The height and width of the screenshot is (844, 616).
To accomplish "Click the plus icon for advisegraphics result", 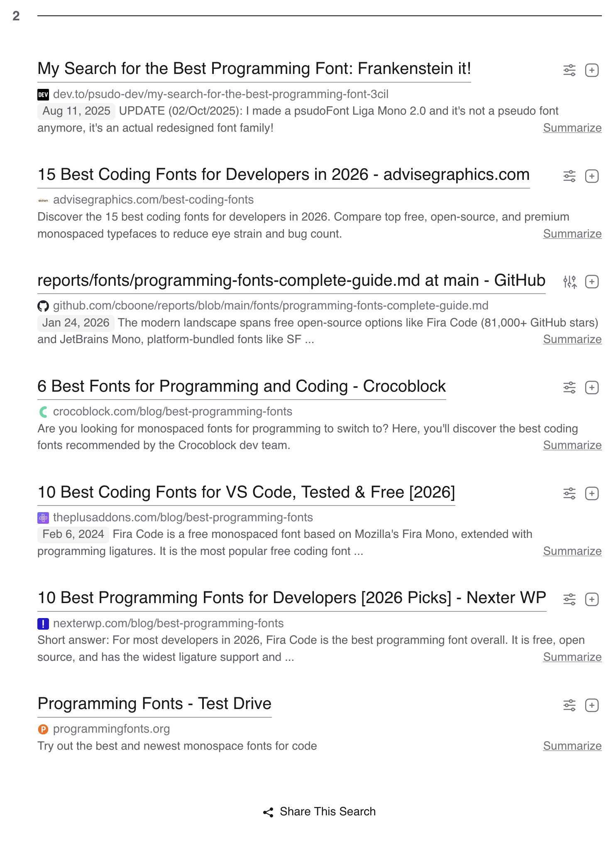I will click(592, 176).
